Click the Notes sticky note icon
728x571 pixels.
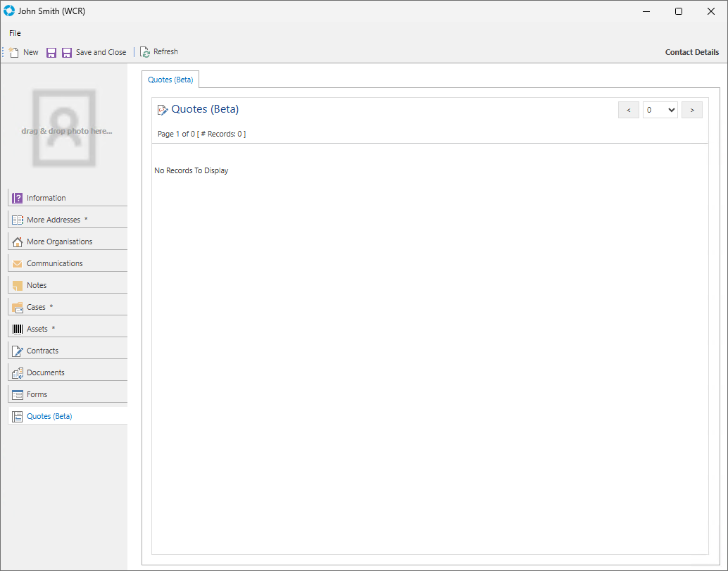18,285
